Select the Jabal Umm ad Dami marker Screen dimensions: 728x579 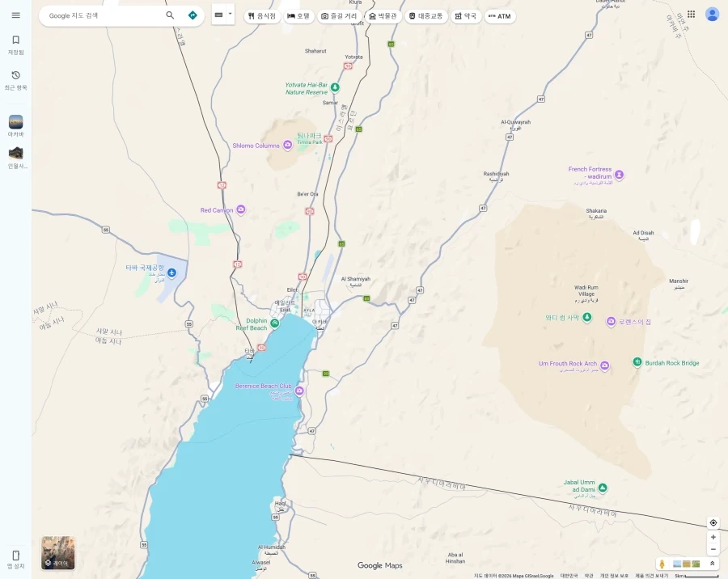pos(603,488)
